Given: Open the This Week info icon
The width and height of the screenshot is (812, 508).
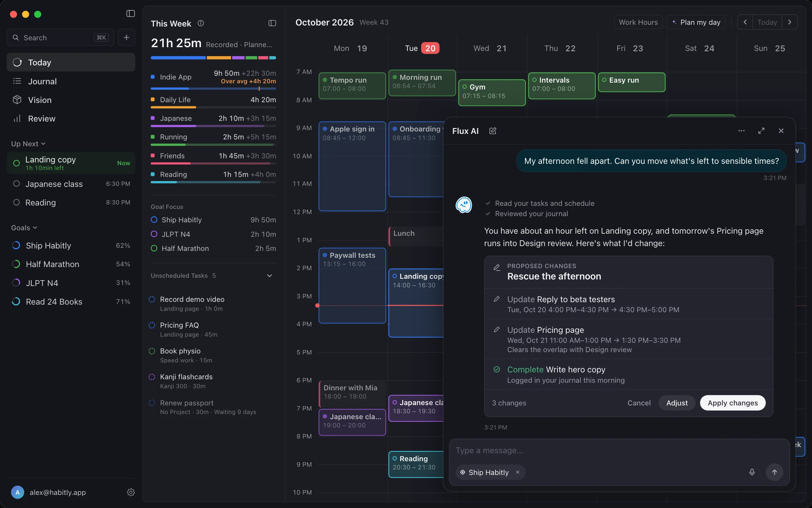Looking at the screenshot, I should pyautogui.click(x=201, y=23).
